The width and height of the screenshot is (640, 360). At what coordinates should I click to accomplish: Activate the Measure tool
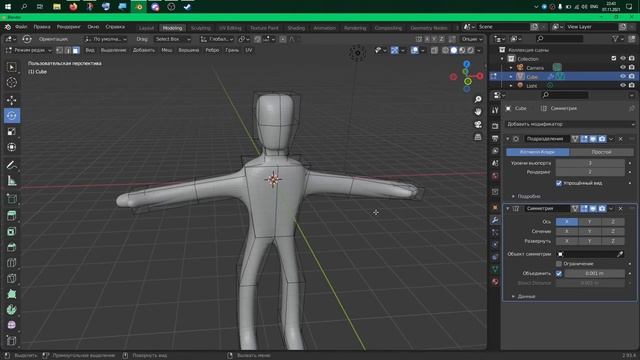click(11, 180)
